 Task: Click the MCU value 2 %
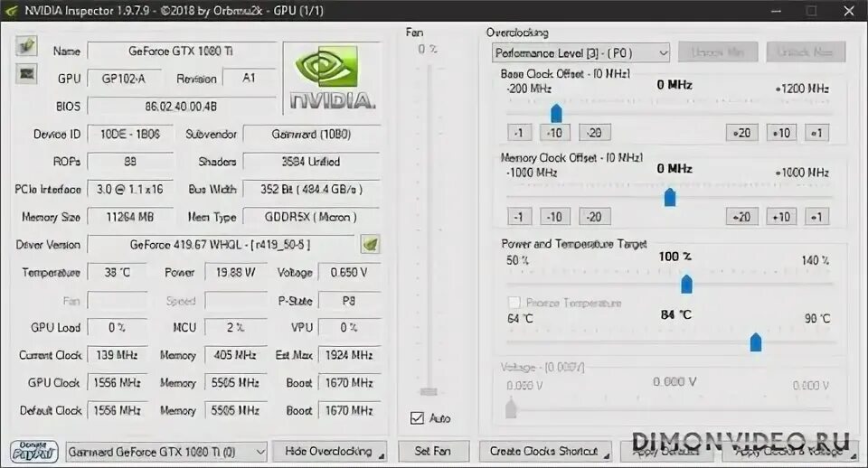point(236,327)
